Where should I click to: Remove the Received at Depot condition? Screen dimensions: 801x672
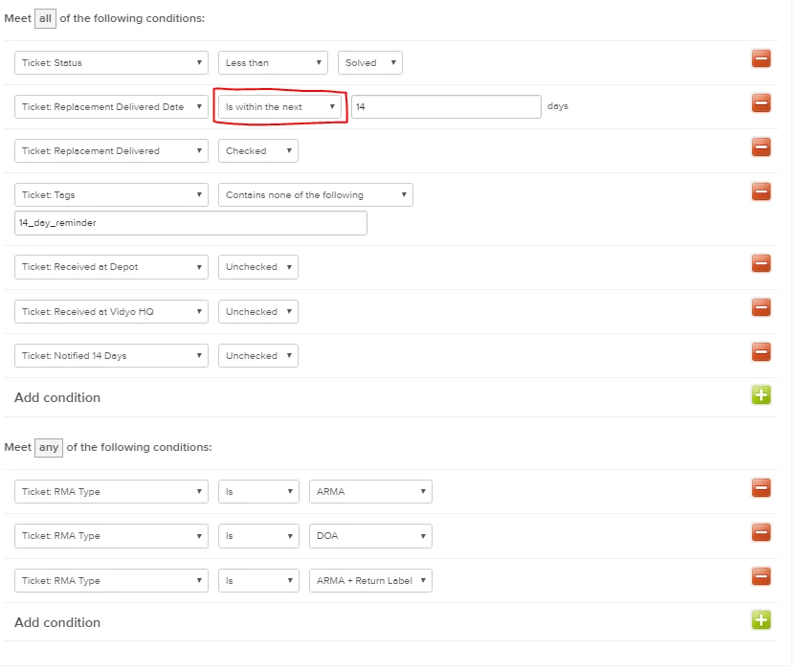coord(761,263)
